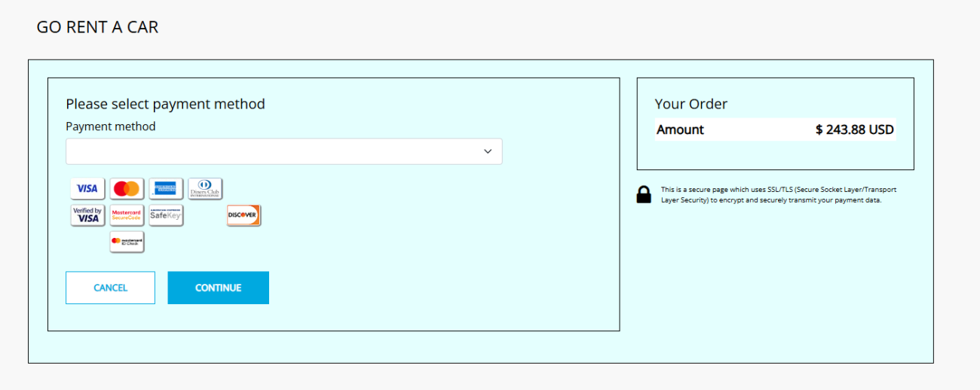Screen dimensions: 980x390
Task: Cancel the payment selection
Action: click(x=110, y=288)
